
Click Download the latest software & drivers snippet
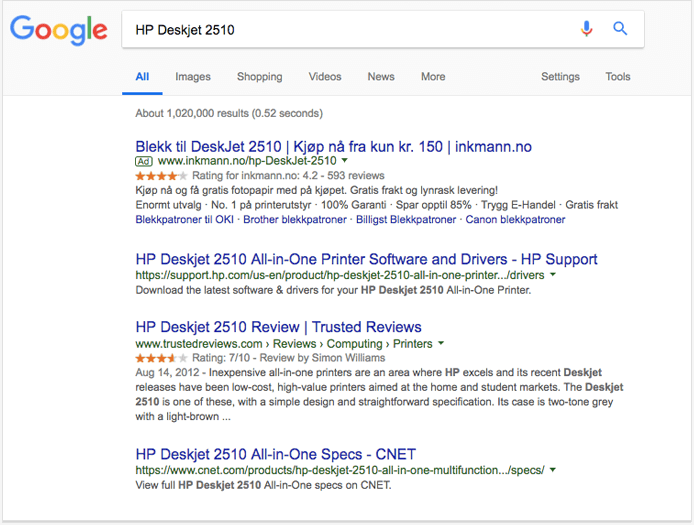(x=333, y=290)
